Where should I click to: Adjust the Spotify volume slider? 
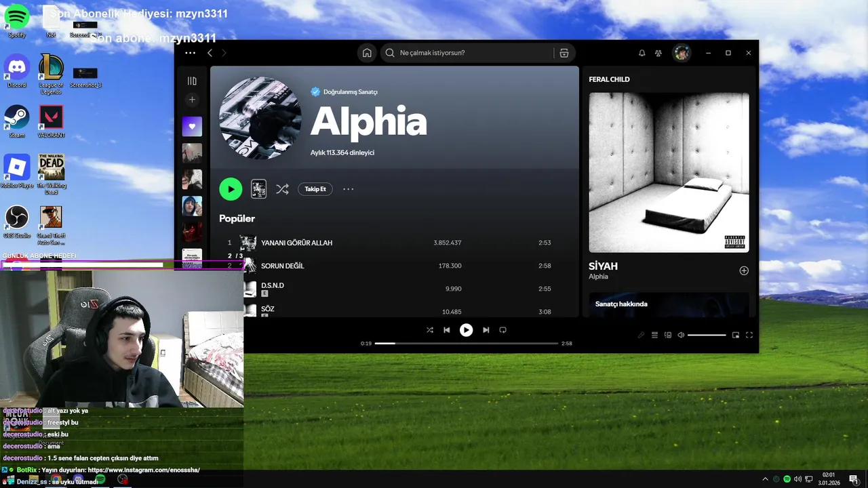click(707, 335)
